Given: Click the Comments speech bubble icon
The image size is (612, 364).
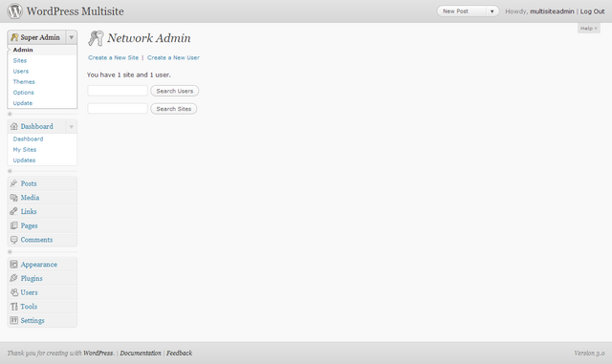Looking at the screenshot, I should pyautogui.click(x=13, y=240).
